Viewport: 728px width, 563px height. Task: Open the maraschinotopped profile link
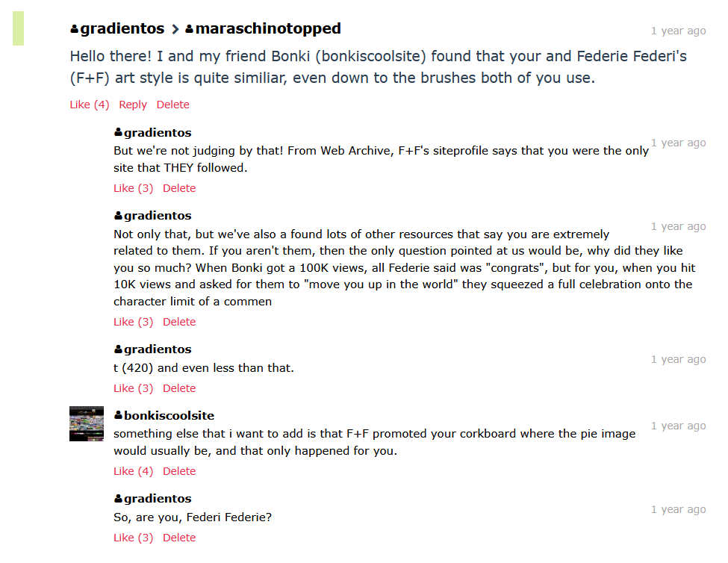(268, 29)
